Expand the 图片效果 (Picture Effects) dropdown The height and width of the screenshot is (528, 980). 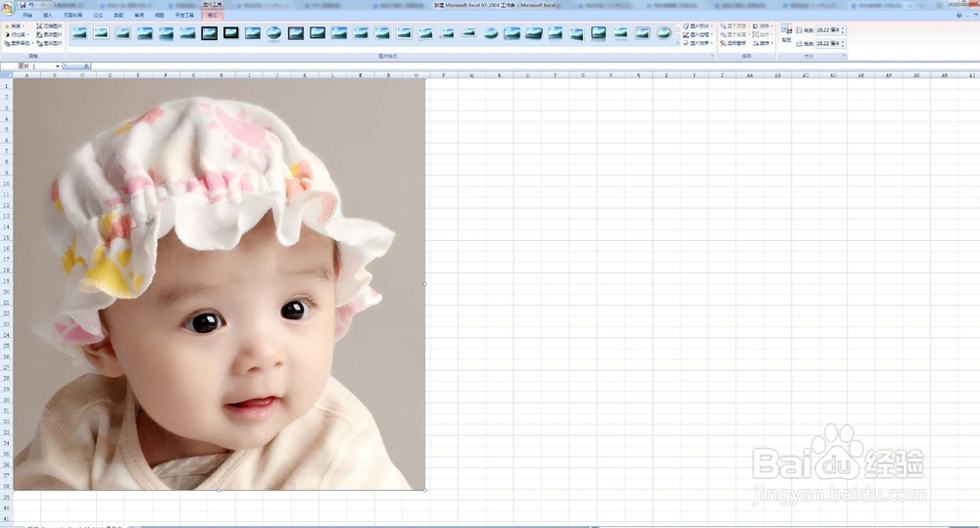pos(698,43)
